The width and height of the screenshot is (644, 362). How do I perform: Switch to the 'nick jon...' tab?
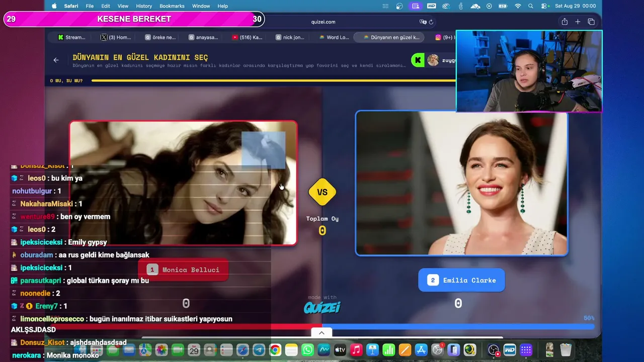pos(290,37)
